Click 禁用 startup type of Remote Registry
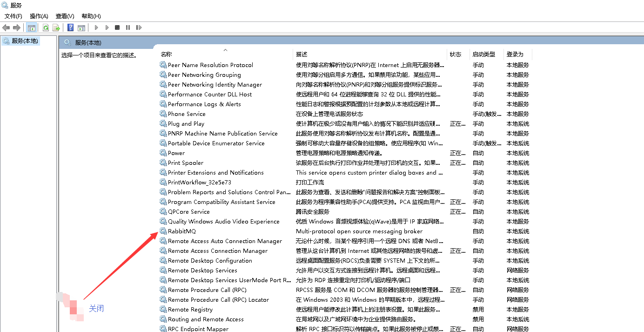The height and width of the screenshot is (332, 644). 478,309
